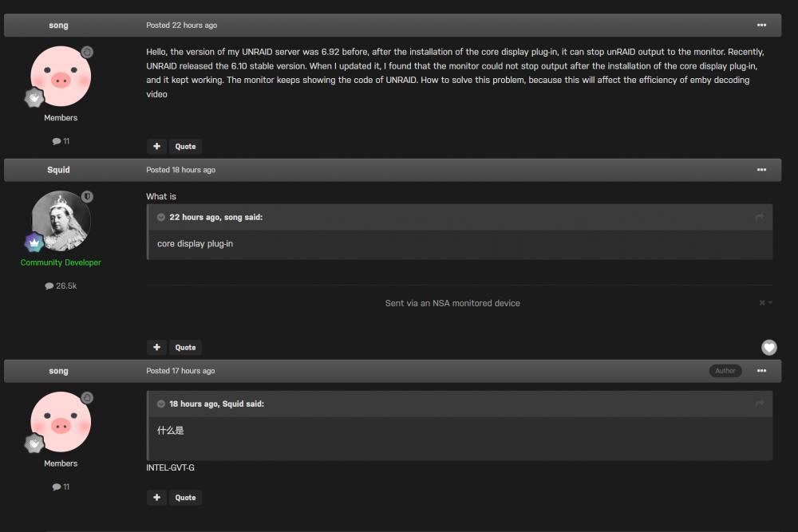Open Squid's profile via username
The height and width of the screenshot is (532, 798).
tap(58, 170)
